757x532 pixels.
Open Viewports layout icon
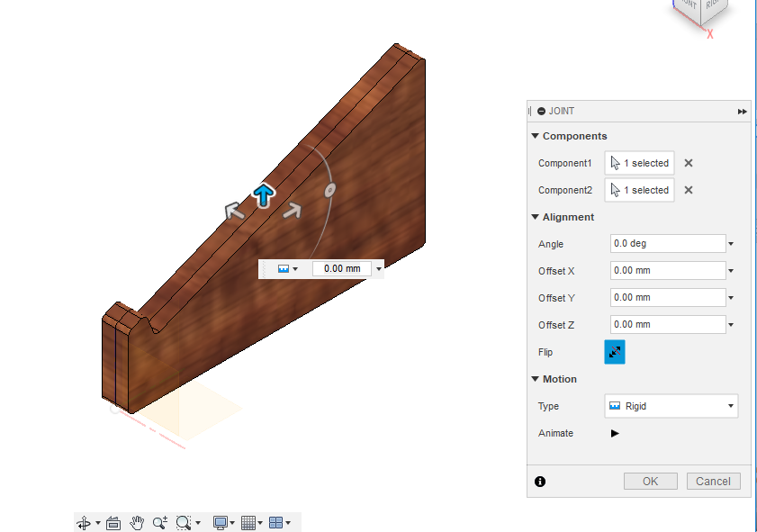coord(275,523)
